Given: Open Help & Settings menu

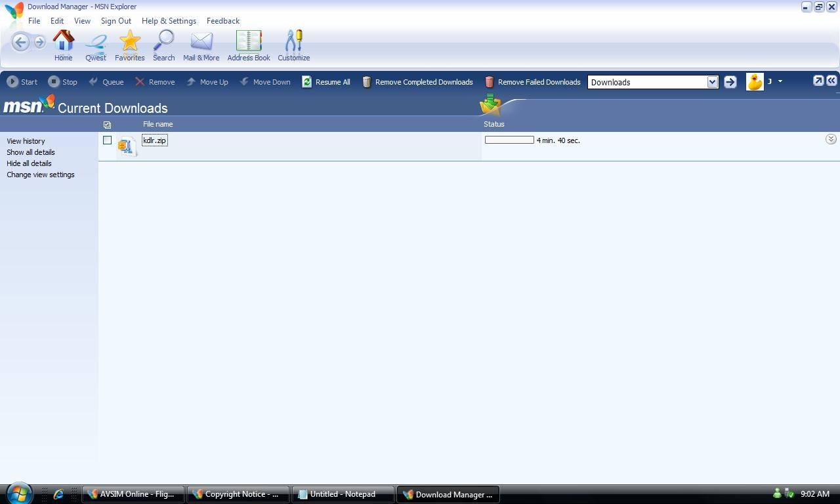Looking at the screenshot, I should [x=169, y=21].
